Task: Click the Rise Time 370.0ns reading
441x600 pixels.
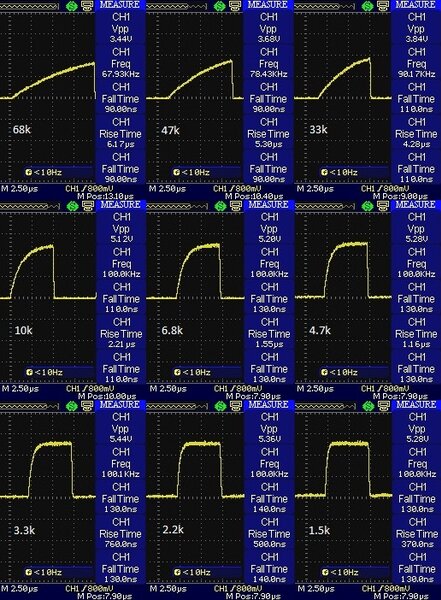Action: [x=416, y=544]
